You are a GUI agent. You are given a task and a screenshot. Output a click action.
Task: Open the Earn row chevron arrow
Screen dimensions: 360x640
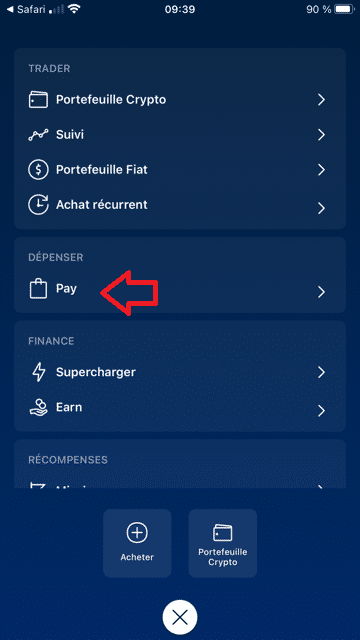322,410
